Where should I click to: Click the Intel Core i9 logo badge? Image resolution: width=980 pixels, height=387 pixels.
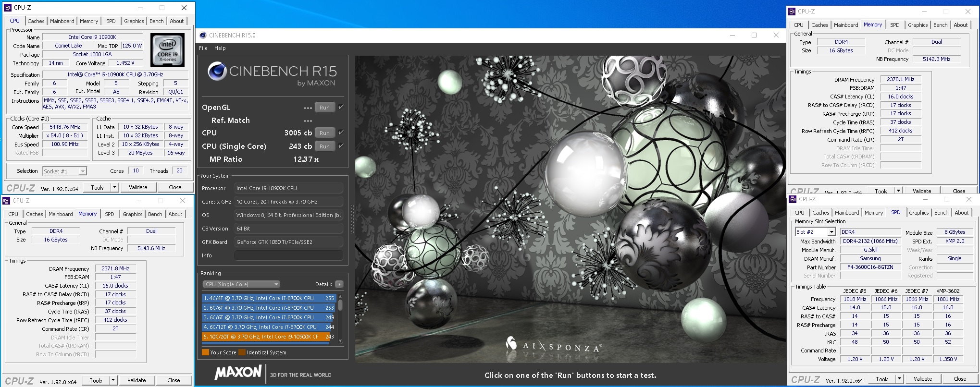coord(167,50)
